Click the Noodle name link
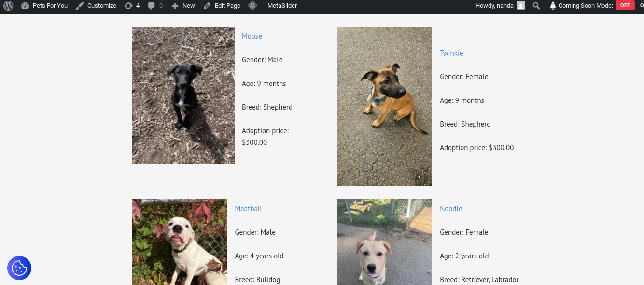This screenshot has width=644, height=285. (x=451, y=209)
